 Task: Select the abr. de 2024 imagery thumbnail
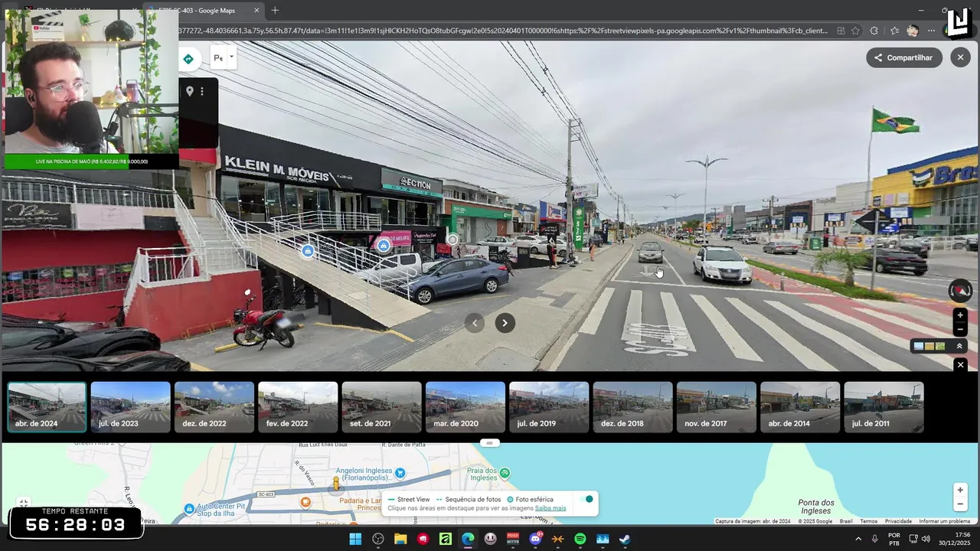(x=47, y=407)
